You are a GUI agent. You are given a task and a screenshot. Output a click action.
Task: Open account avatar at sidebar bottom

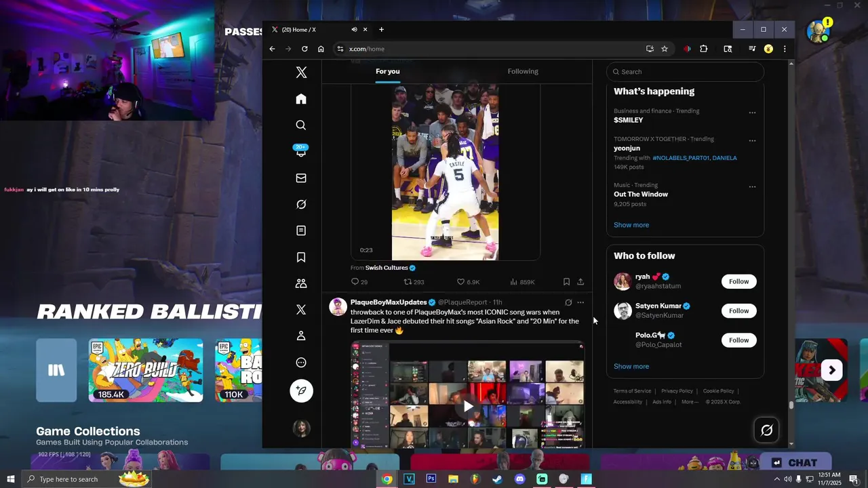(x=301, y=428)
